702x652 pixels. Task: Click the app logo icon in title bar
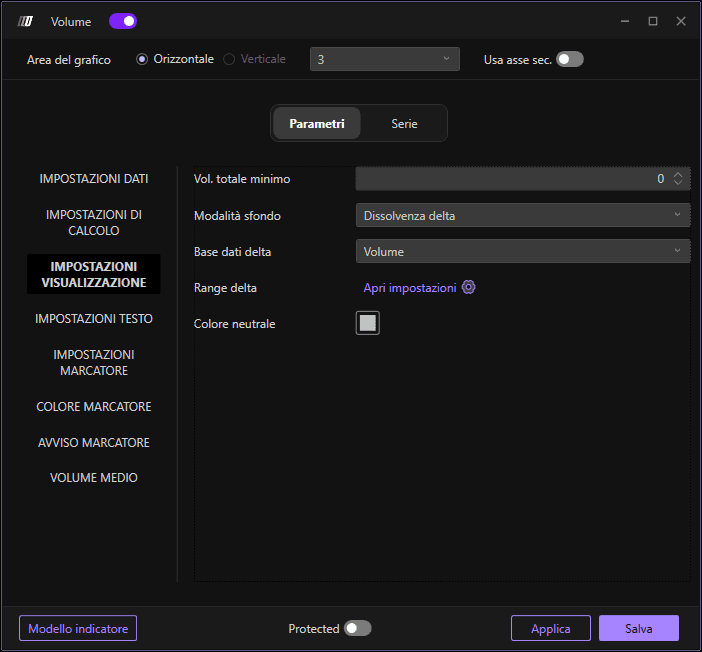tap(25, 21)
